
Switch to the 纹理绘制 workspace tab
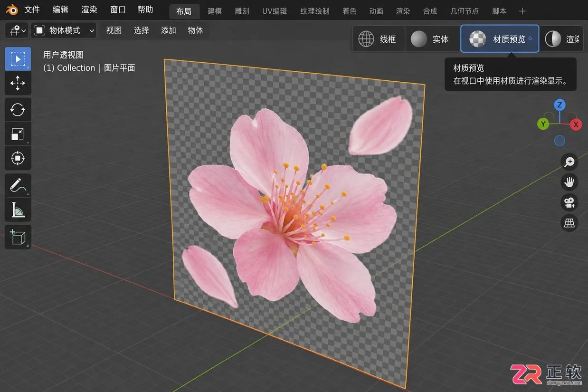coord(314,11)
